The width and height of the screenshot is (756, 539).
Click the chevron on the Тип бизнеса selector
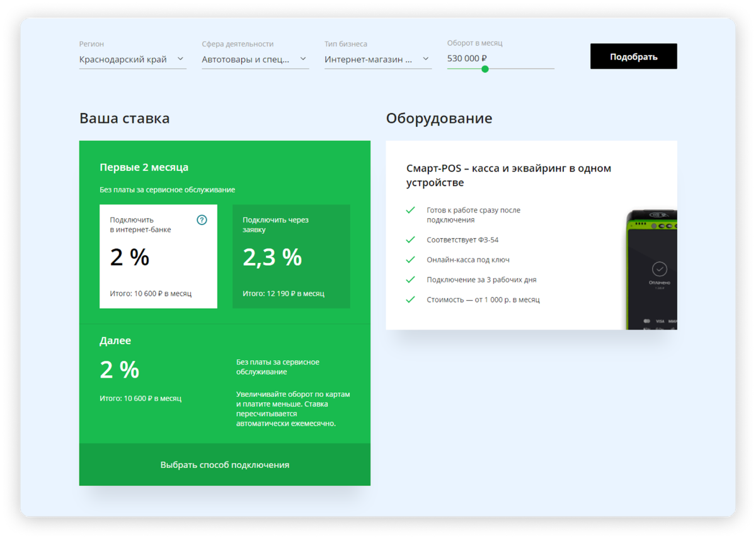(x=426, y=59)
